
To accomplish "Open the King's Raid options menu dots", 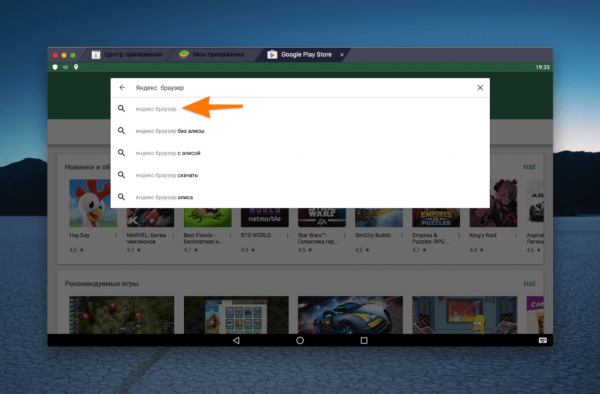I will (x=516, y=235).
